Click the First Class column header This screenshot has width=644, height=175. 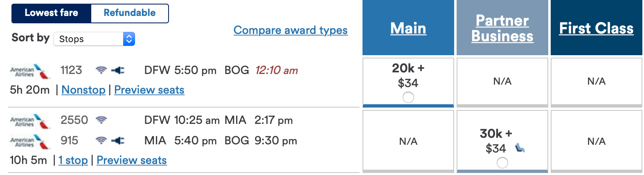tap(596, 28)
